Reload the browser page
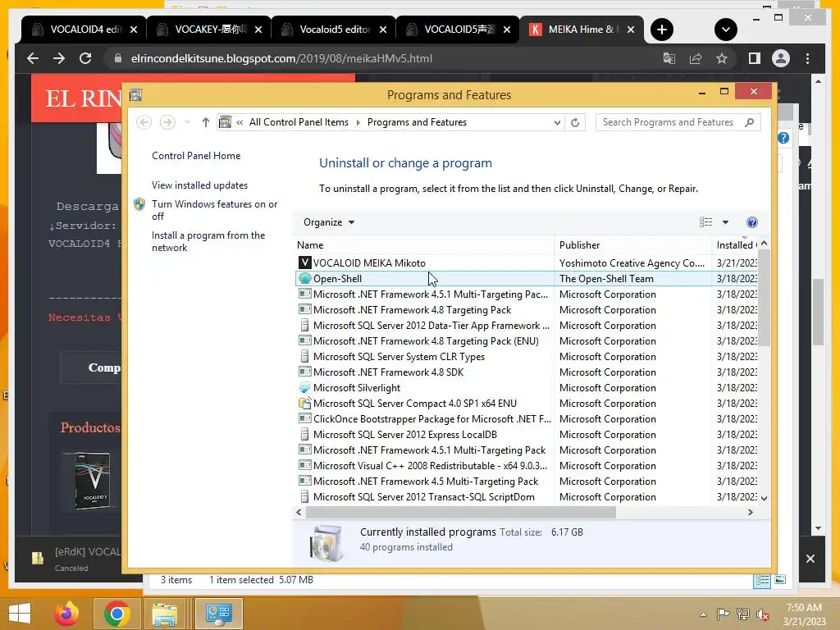This screenshot has height=630, width=840. tap(85, 58)
